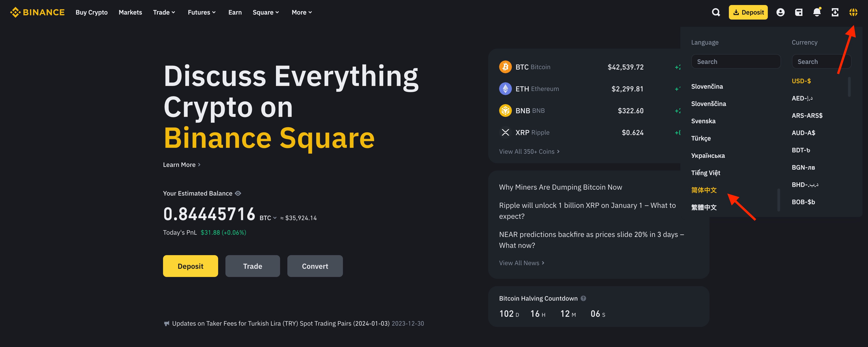The image size is (868, 347).
Task: Open the Earn menu item
Action: tap(235, 13)
